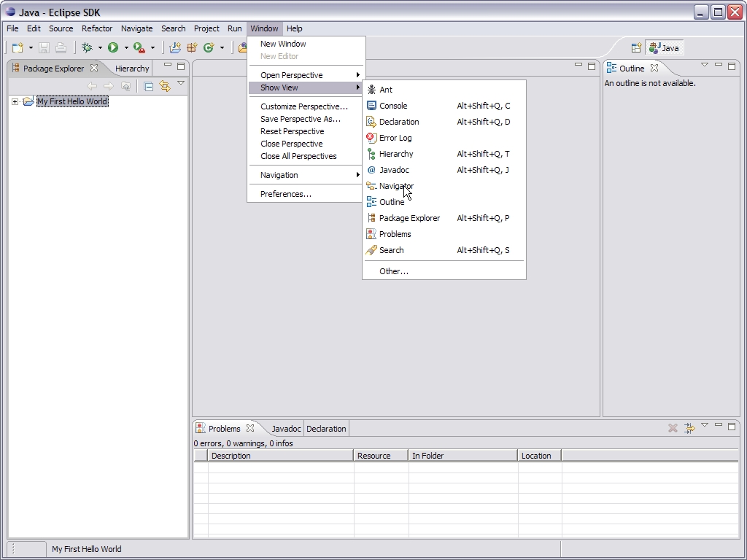
Task: Click the green Run button icon
Action: click(113, 47)
